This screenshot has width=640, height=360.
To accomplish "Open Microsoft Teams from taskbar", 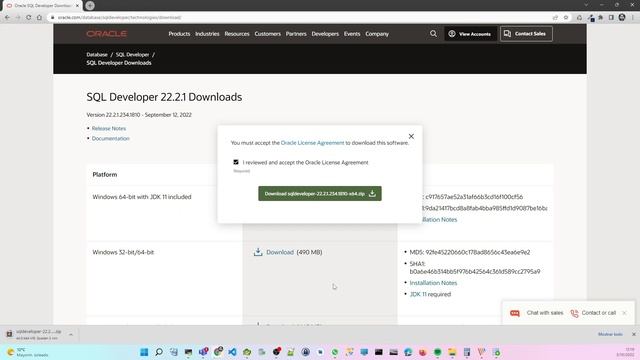I will tap(203, 352).
